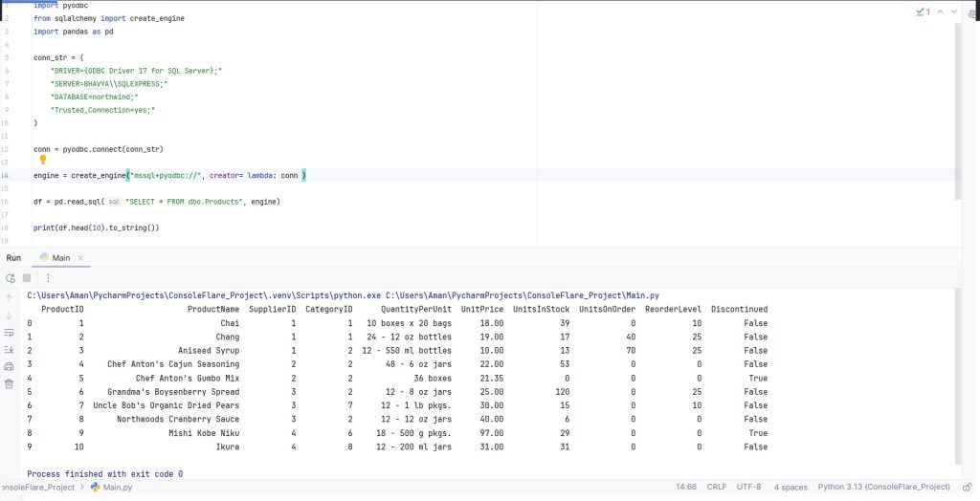Rerun the Main script

pos(10,278)
